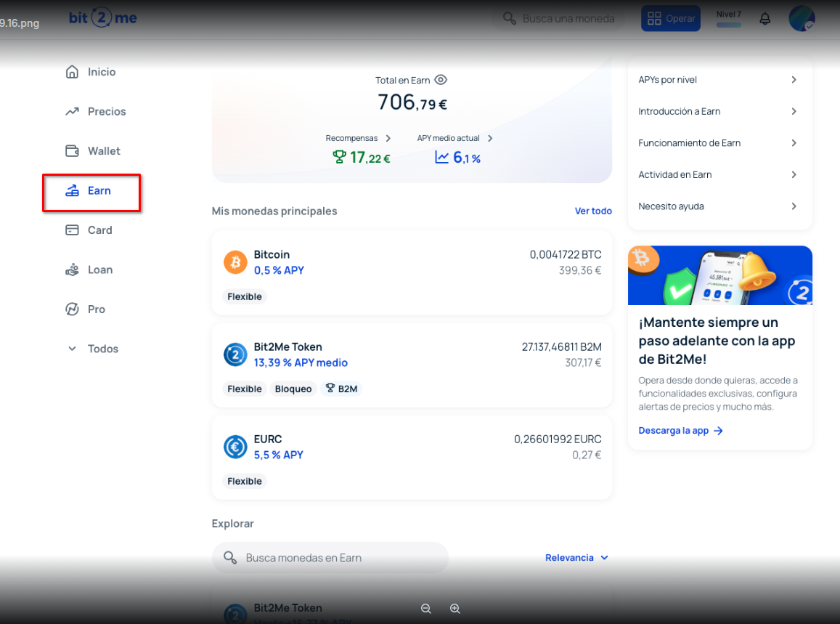This screenshot has width=840, height=624.
Task: Click Nivel 7 level progress bar
Action: (x=729, y=25)
